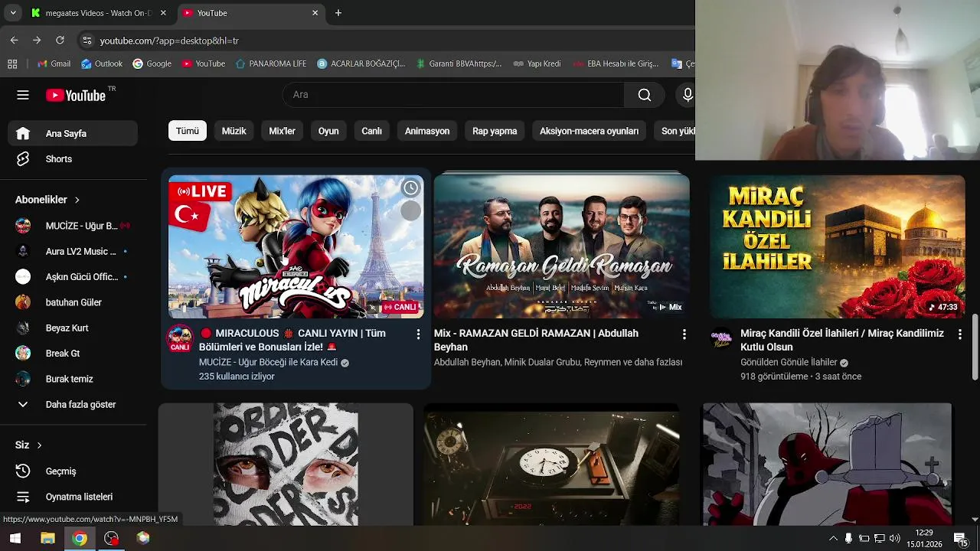Open File Explorer from the taskbar
This screenshot has width=980, height=551.
click(47, 538)
